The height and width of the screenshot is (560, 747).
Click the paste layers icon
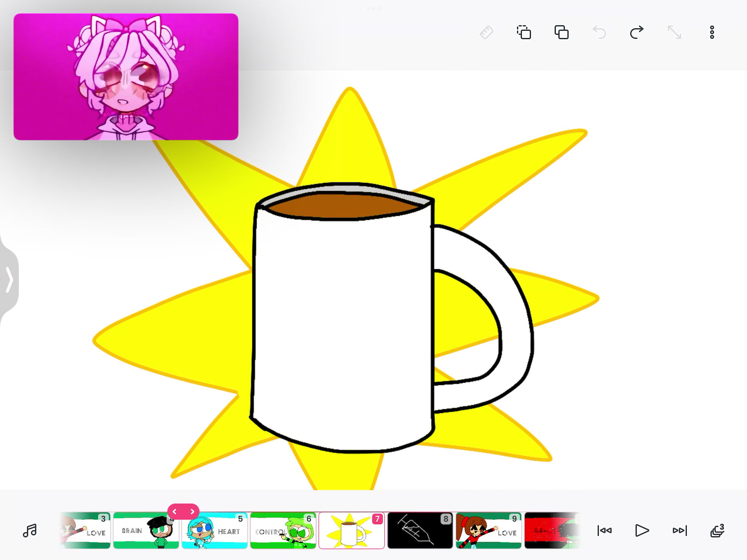click(x=561, y=32)
